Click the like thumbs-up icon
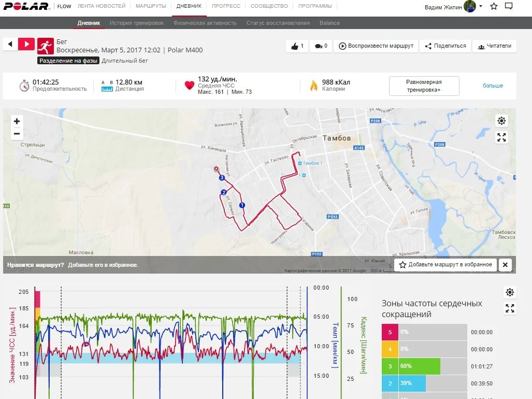This screenshot has width=532, height=399. click(x=295, y=46)
